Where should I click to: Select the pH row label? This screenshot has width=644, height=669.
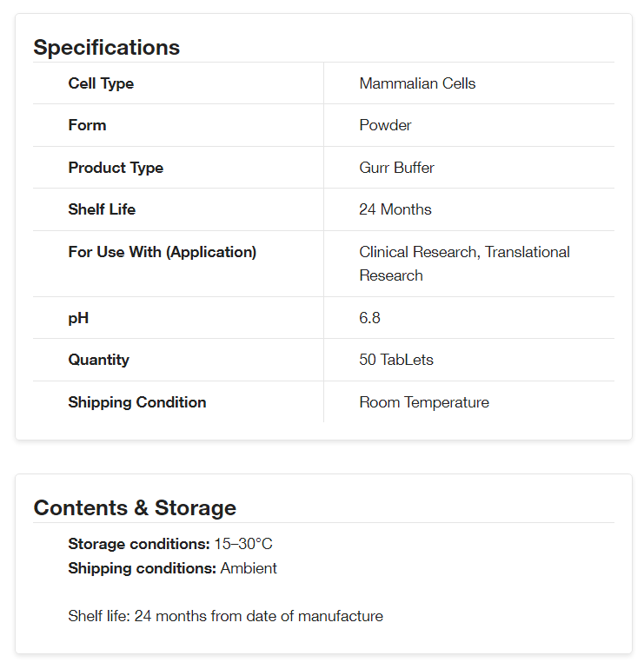78,318
